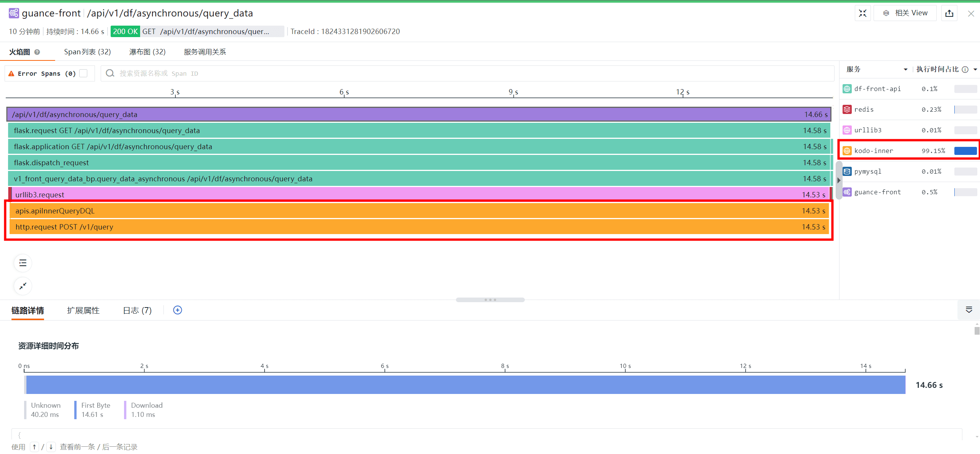Click the redis service icon
Screen dimensions: 980x454
click(847, 109)
